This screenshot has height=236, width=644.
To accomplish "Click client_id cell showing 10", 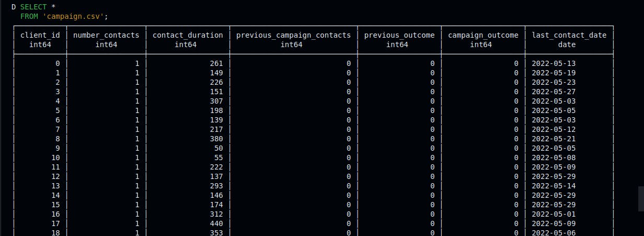I will pyautogui.click(x=55, y=158).
